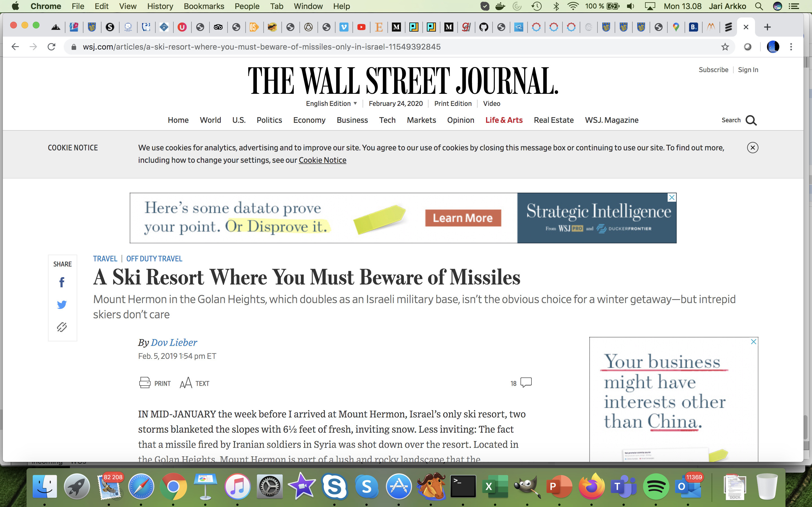
Task: Open Chrome three-dot menu
Action: click(791, 47)
